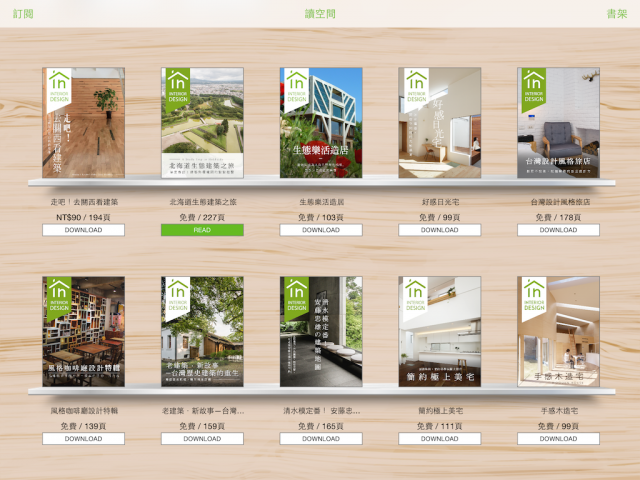Image resolution: width=640 pixels, height=480 pixels.
Task: Open the 好感日光宅 cover
Action: point(440,123)
